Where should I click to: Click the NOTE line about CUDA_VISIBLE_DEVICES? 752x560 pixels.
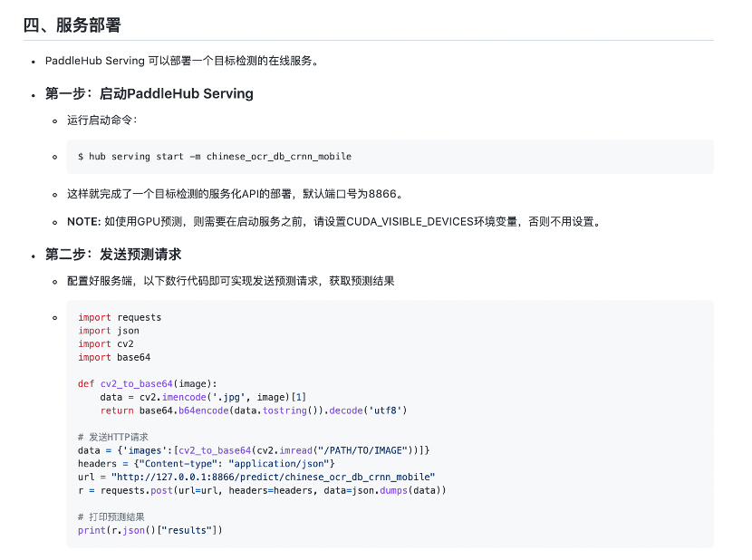click(334, 222)
